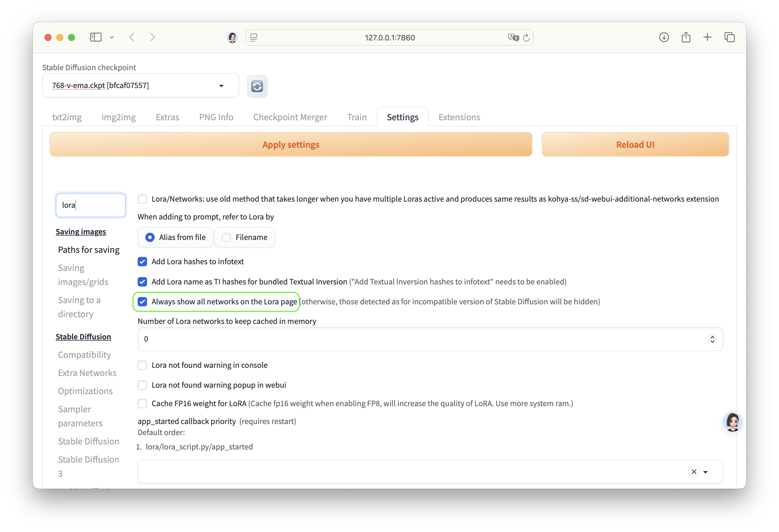The height and width of the screenshot is (532, 779).
Task: Open tab overview icon
Action: click(x=730, y=37)
